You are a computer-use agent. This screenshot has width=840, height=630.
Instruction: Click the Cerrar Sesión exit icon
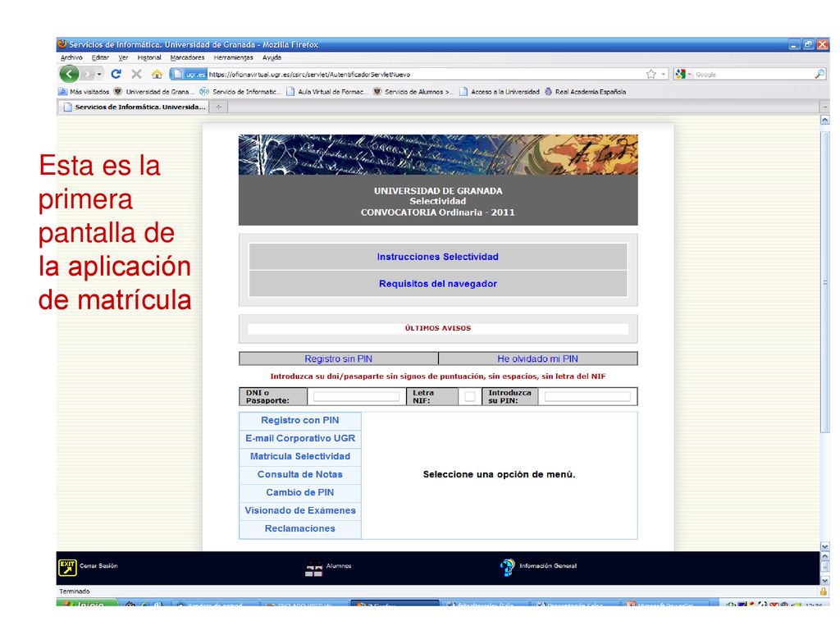click(x=67, y=568)
